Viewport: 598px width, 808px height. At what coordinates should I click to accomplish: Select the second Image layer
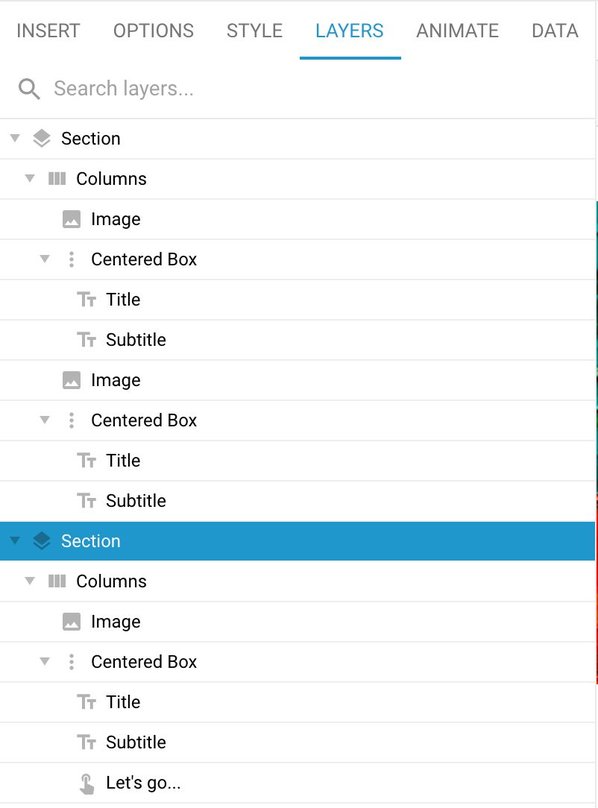pos(297,380)
